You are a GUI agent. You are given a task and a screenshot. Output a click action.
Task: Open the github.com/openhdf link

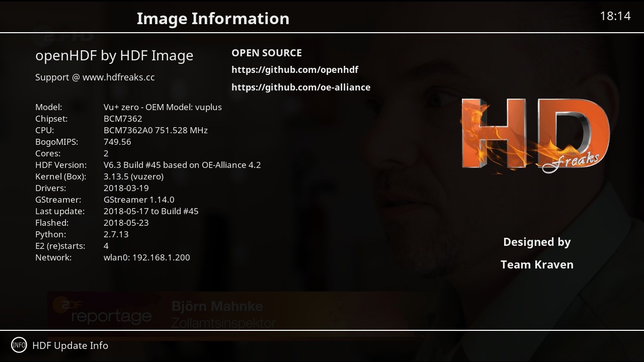click(x=295, y=70)
